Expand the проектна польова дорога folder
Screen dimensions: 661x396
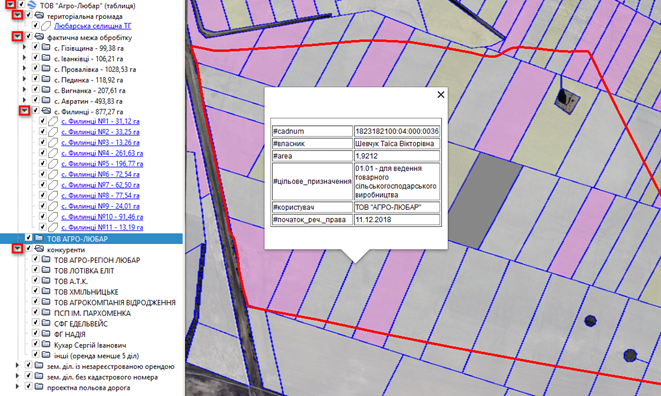coord(17,387)
